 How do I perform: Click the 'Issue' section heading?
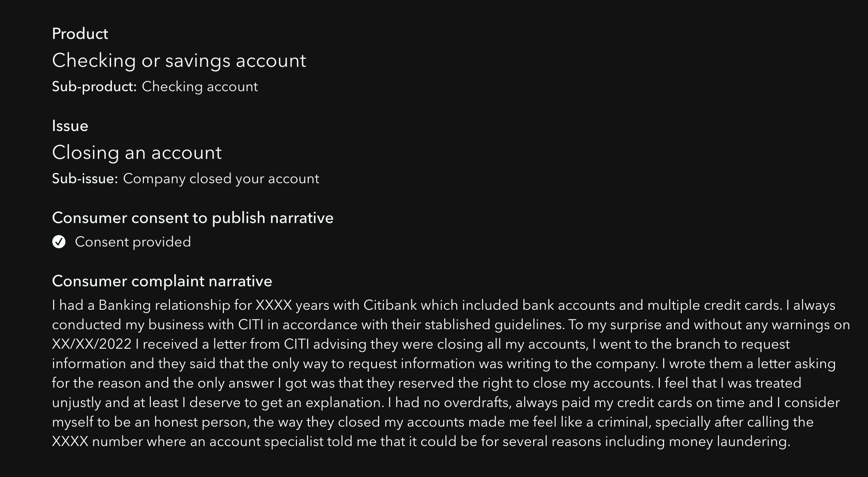70,126
